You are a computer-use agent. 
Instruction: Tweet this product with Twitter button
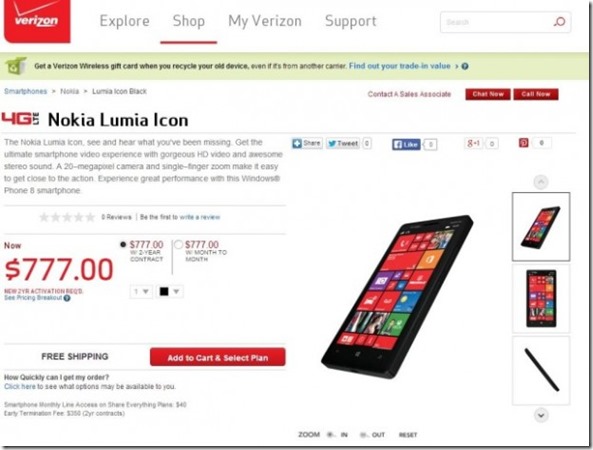343,143
